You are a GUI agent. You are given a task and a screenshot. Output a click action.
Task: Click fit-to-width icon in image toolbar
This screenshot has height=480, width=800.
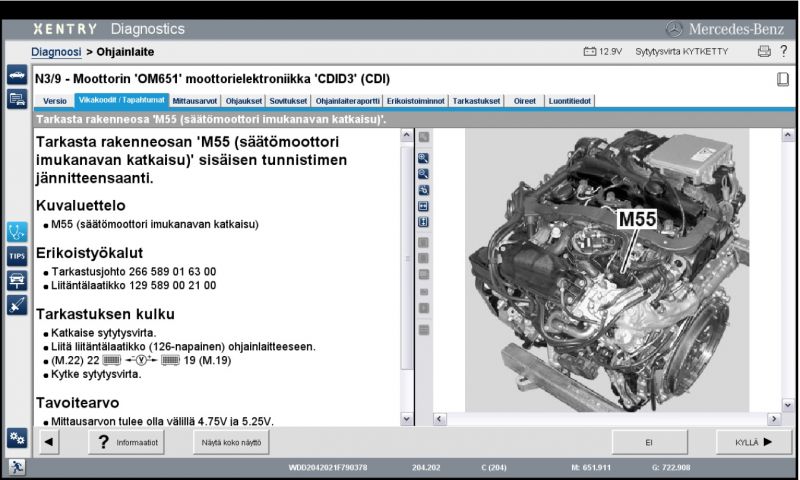(424, 205)
